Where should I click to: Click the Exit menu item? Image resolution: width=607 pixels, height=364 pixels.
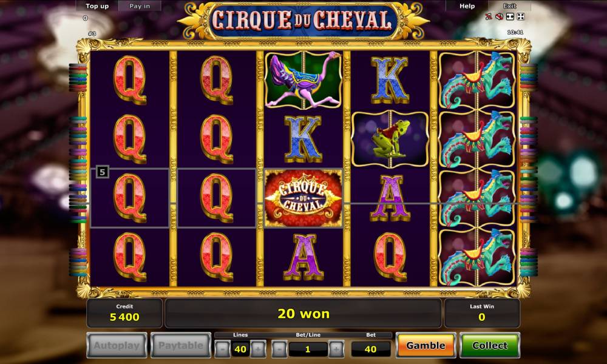pos(509,6)
